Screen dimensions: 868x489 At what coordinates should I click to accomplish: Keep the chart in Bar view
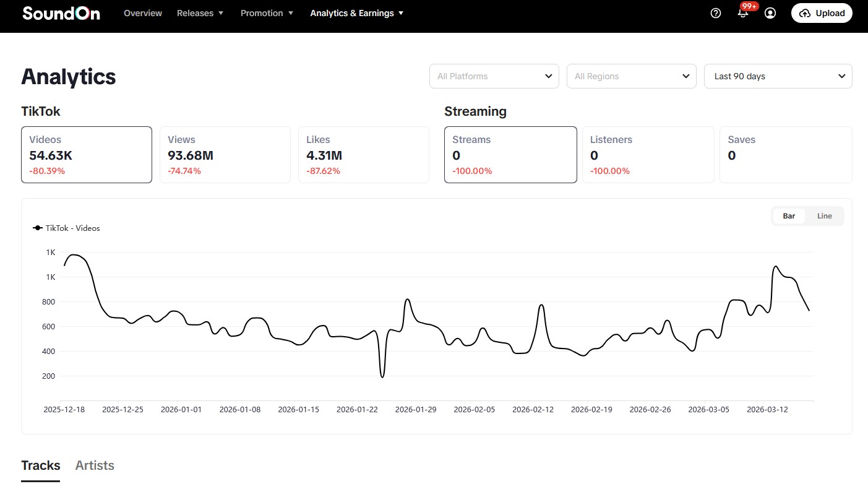coord(788,215)
